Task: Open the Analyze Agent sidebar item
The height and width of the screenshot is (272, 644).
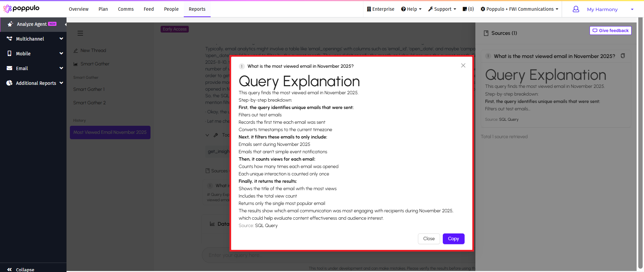Action: pyautogui.click(x=32, y=24)
